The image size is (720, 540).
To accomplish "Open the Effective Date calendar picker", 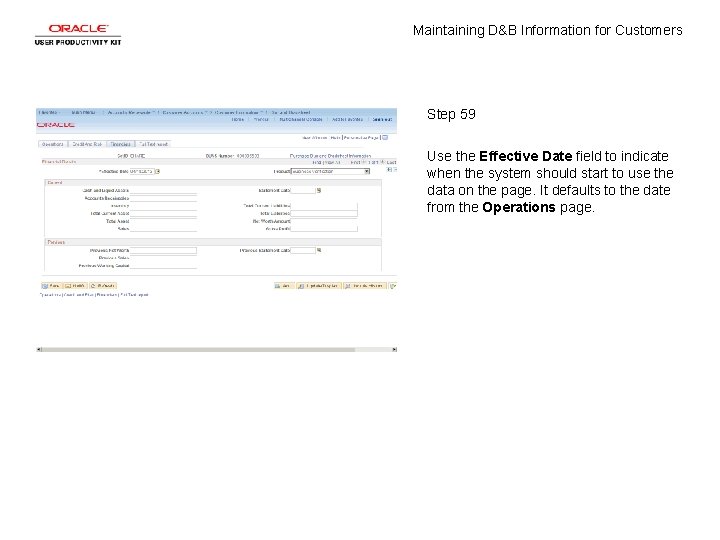I will point(158,171).
